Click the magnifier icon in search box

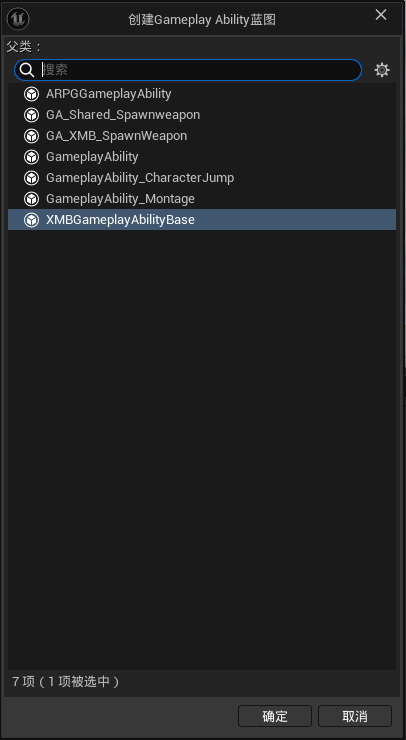tap(27, 70)
